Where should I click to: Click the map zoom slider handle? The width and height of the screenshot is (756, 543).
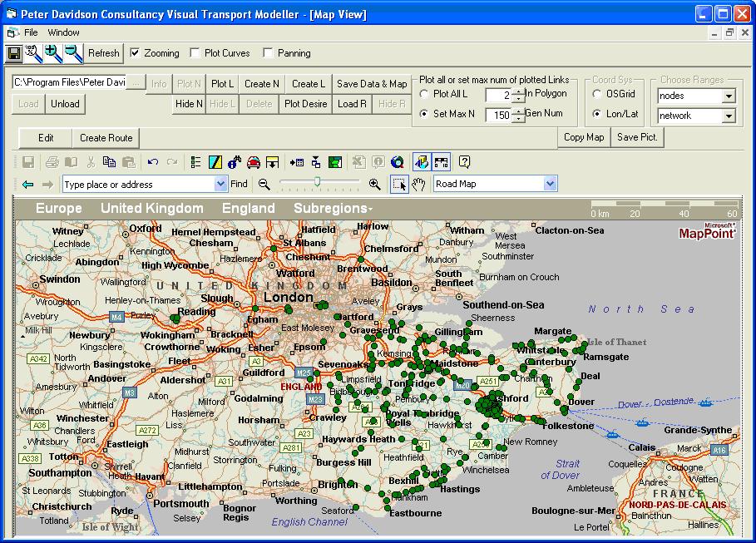click(317, 183)
